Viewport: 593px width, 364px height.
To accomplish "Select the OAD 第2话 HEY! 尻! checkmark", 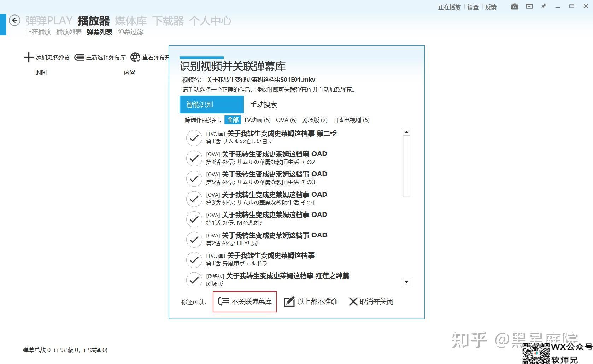I will pos(194,239).
